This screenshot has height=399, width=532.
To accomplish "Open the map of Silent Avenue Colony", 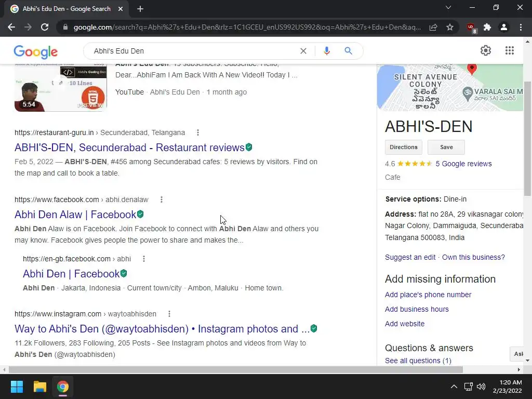I will 450,87.
